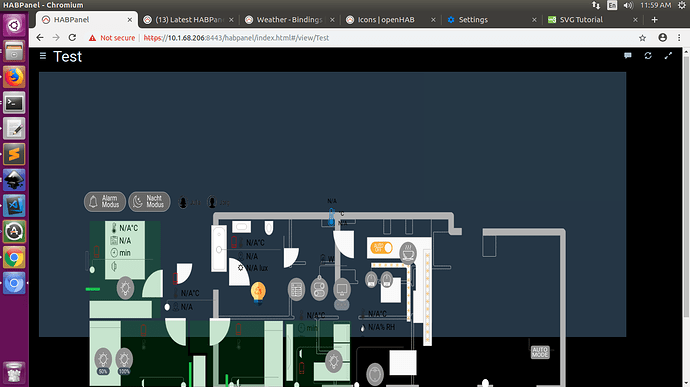The height and width of the screenshot is (387, 690).
Task: Click the orange light bulb icon
Action: coord(258,293)
